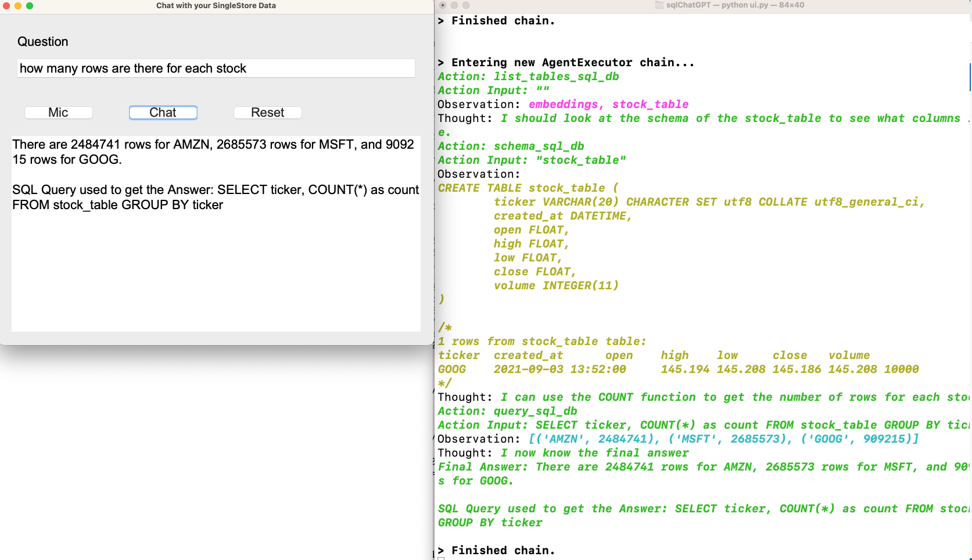Screen dimensions: 972x560
Task: Click the first "> Finished chain." line at top
Action: [497, 20]
